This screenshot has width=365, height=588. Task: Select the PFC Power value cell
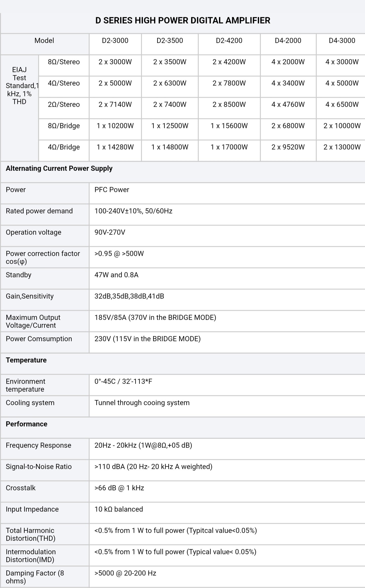112,190
